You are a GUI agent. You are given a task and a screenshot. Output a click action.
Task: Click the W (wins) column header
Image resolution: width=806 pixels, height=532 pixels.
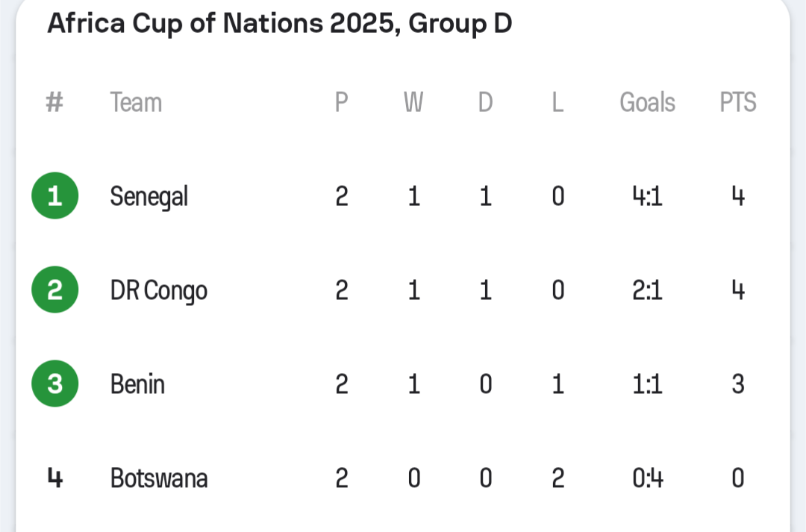(413, 102)
